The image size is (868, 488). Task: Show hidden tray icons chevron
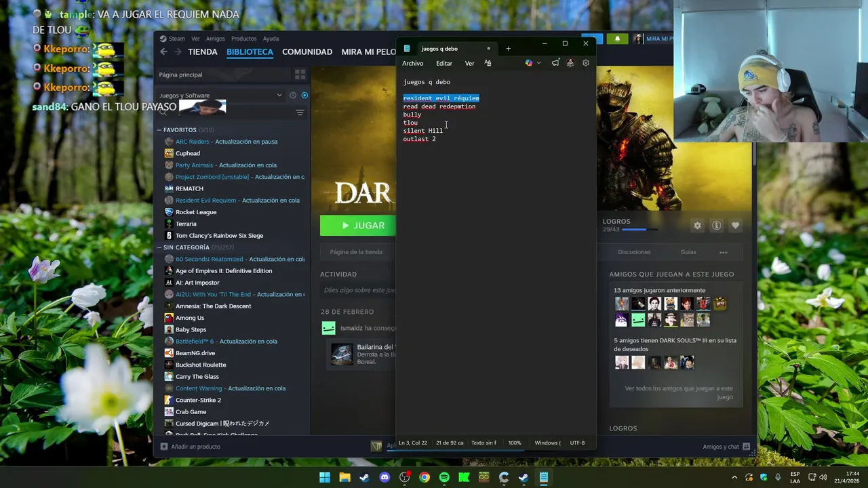point(734,477)
